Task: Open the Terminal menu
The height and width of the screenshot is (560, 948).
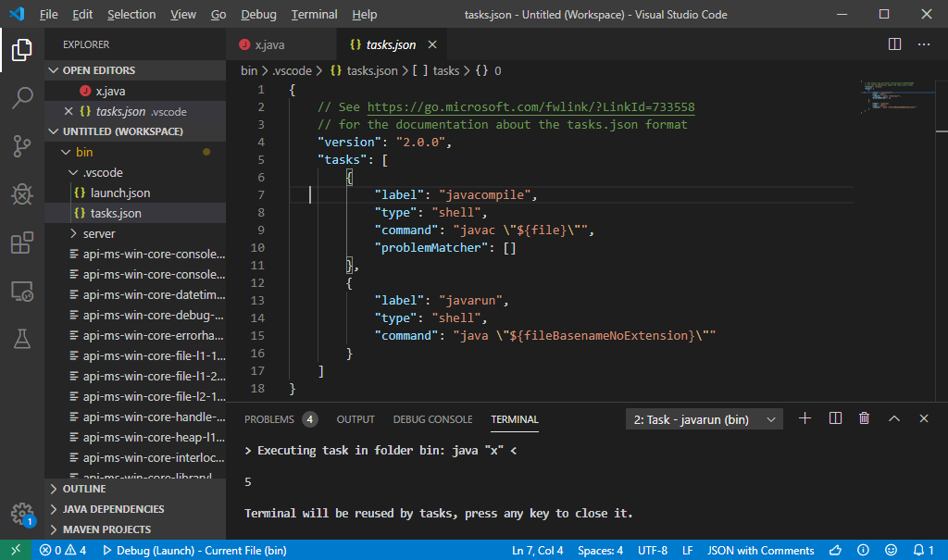Action: coord(314,15)
